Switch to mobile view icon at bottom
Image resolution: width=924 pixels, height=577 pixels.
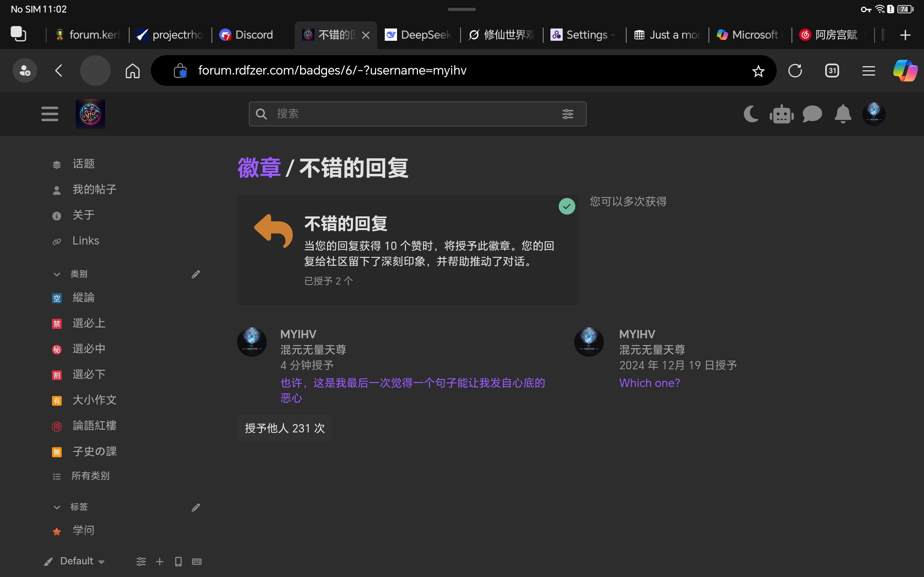[178, 561]
